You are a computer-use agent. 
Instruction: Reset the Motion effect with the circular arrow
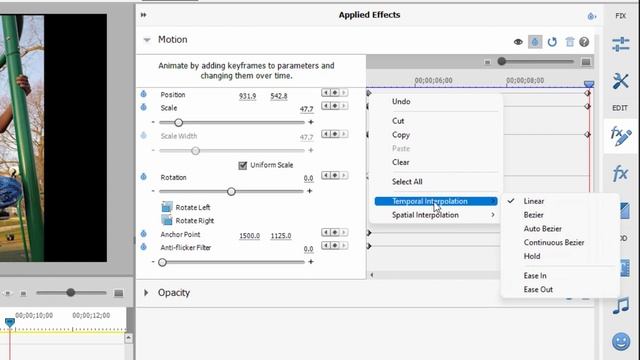[552, 42]
